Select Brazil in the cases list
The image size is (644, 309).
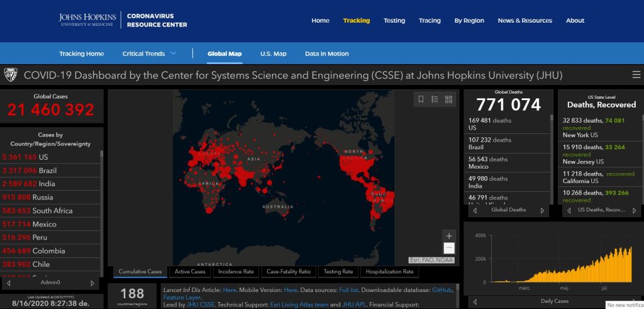(x=50, y=171)
